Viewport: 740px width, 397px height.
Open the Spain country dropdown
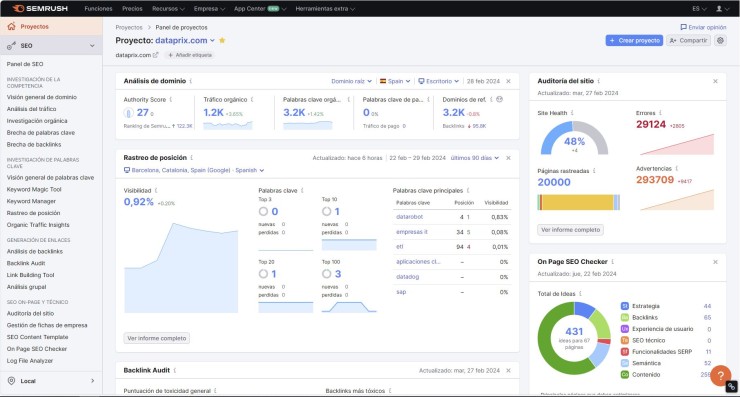pos(395,81)
